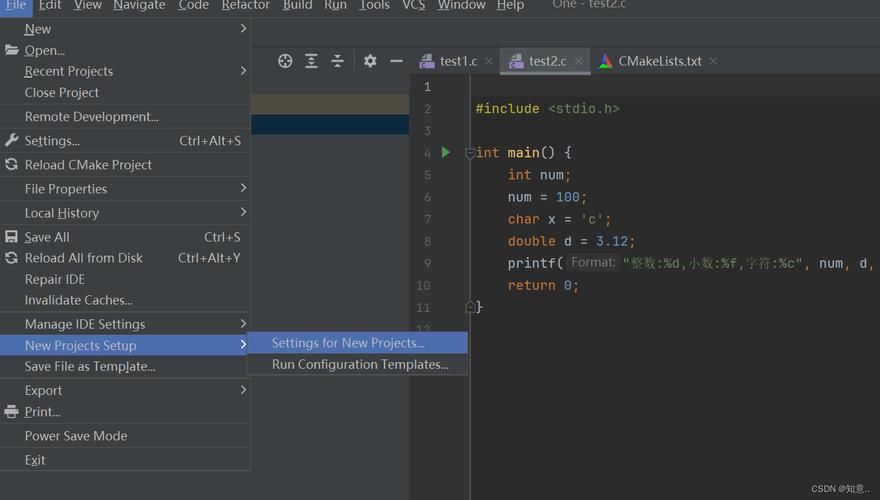Screen dimensions: 880x500
Task: Click the CMake triangle icon on CMakeLists tab
Action: (x=606, y=61)
